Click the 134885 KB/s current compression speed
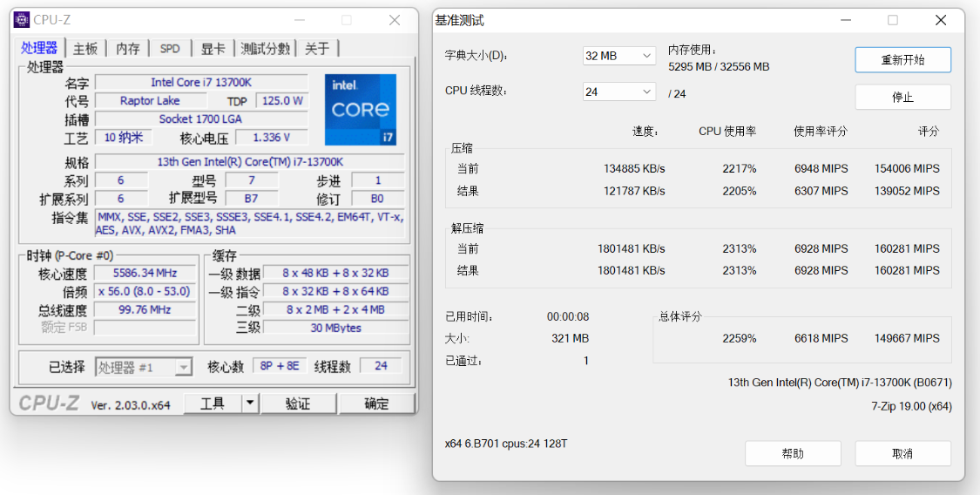The width and height of the screenshot is (980, 495). tap(634, 169)
